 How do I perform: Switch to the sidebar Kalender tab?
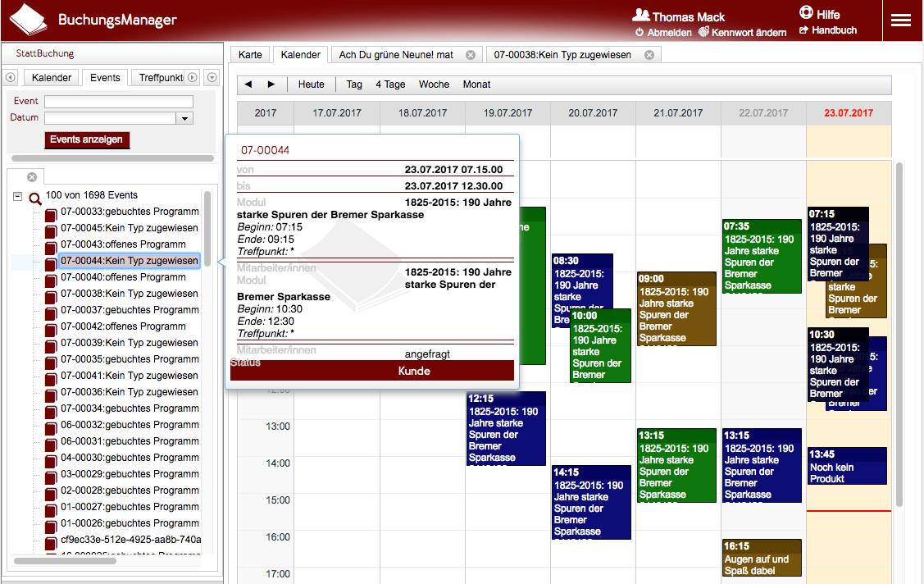[52, 78]
